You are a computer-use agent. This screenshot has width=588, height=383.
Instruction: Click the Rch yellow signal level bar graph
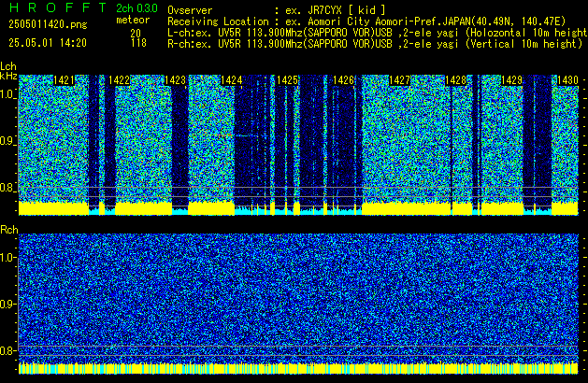point(298,368)
